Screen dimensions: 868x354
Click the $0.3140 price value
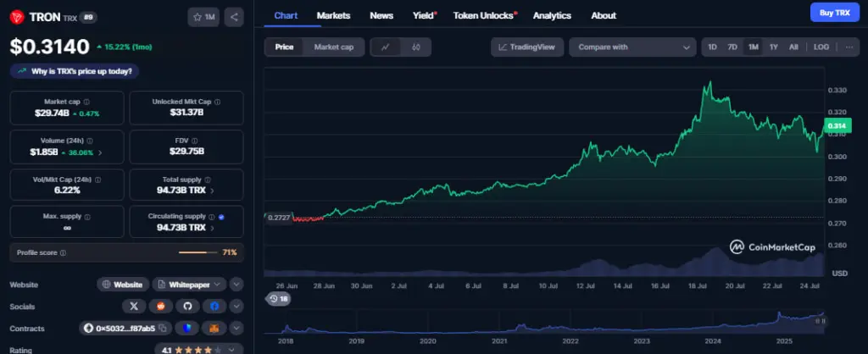50,47
